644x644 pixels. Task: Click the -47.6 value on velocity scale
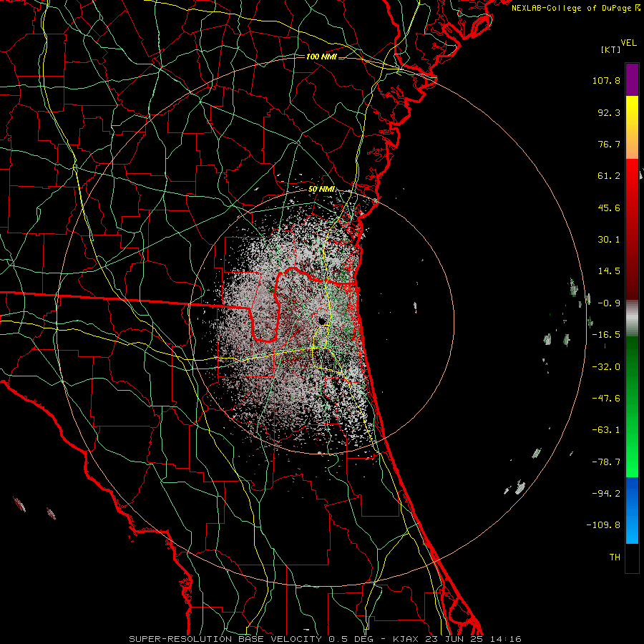click(606, 399)
